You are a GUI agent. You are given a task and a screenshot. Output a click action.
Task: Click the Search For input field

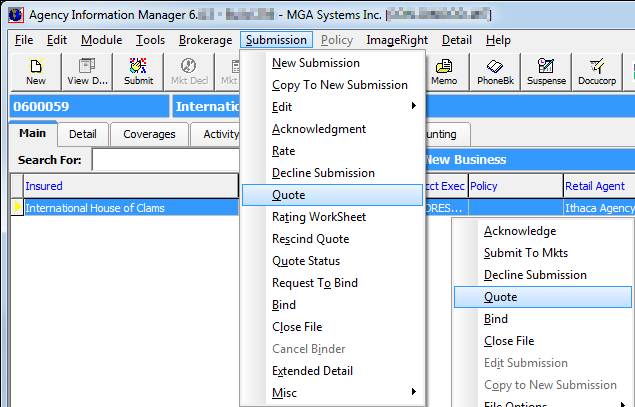pyautogui.click(x=165, y=160)
